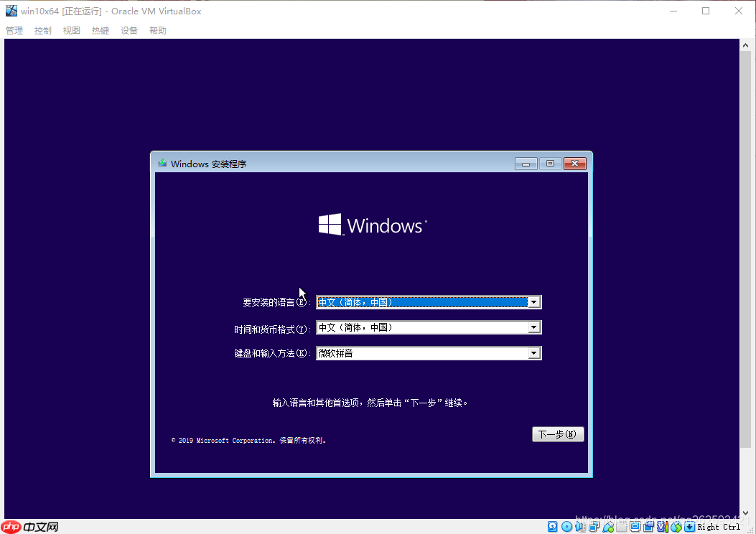Click the recording indicator icon in status bar
The width and height of the screenshot is (756, 534).
coord(648,527)
